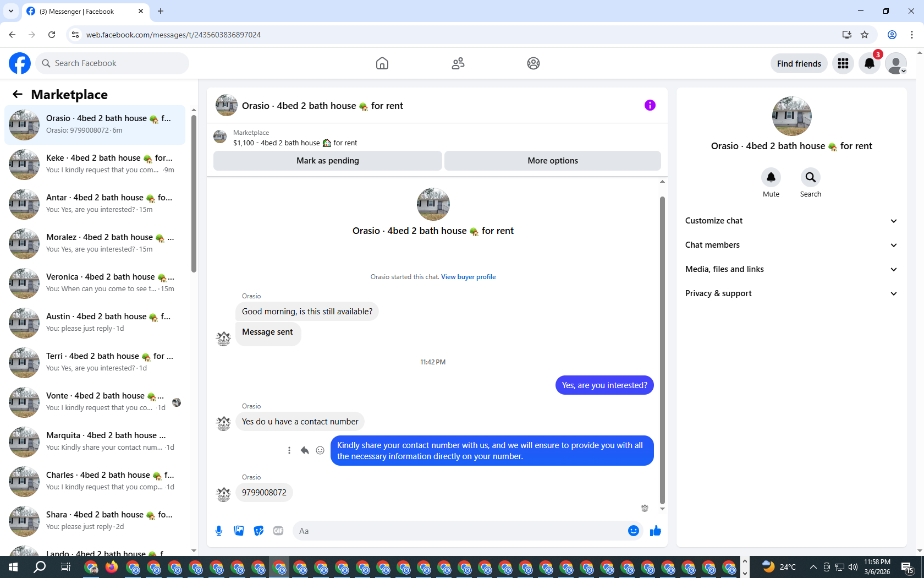This screenshot has width=924, height=578.
Task: Reply to the contact number message
Action: [305, 450]
